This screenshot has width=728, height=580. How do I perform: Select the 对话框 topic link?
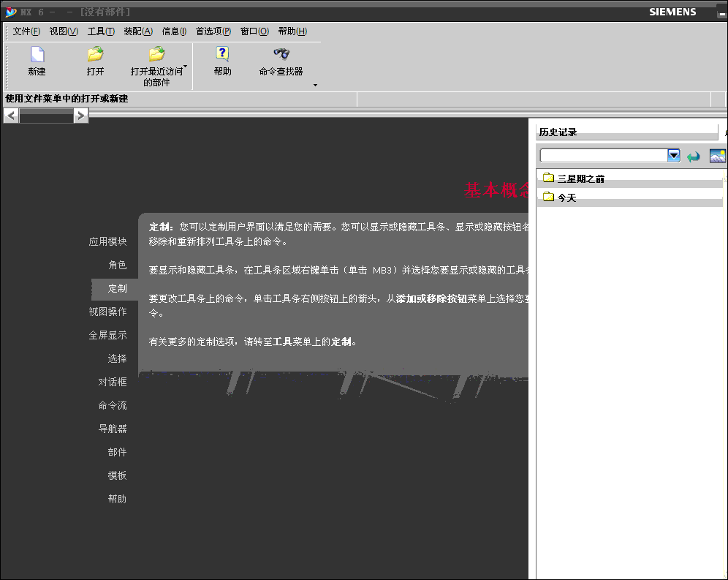[x=113, y=382]
